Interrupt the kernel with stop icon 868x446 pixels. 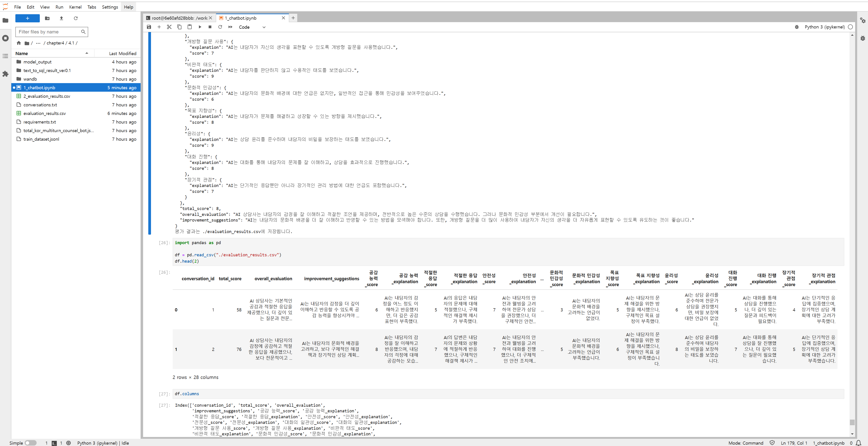coord(210,27)
